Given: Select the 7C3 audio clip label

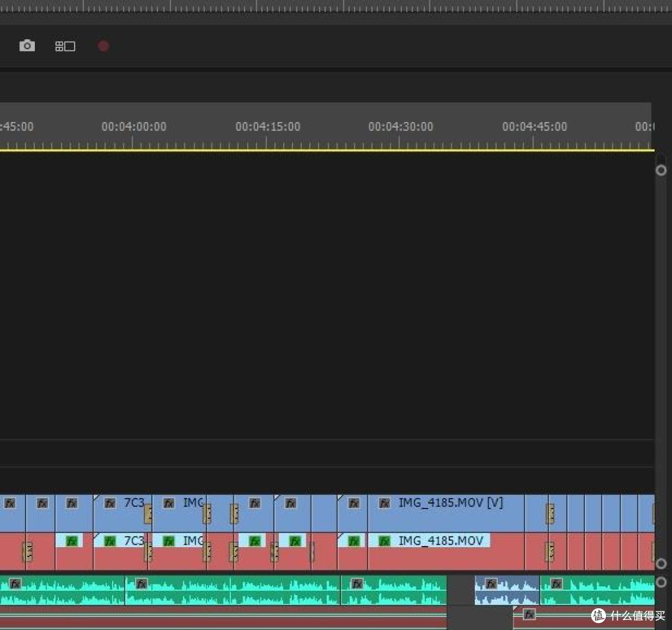Looking at the screenshot, I should pyautogui.click(x=134, y=541).
